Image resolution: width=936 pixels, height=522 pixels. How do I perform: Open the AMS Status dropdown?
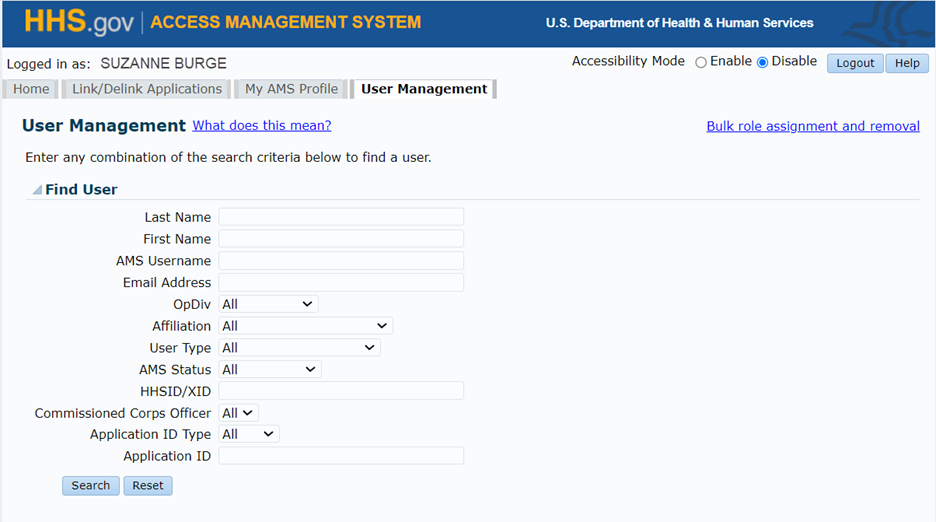(270, 370)
